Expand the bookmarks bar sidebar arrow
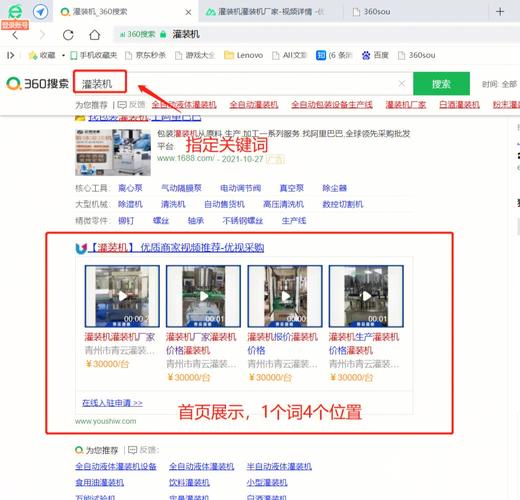520x500 pixels. click(x=11, y=55)
